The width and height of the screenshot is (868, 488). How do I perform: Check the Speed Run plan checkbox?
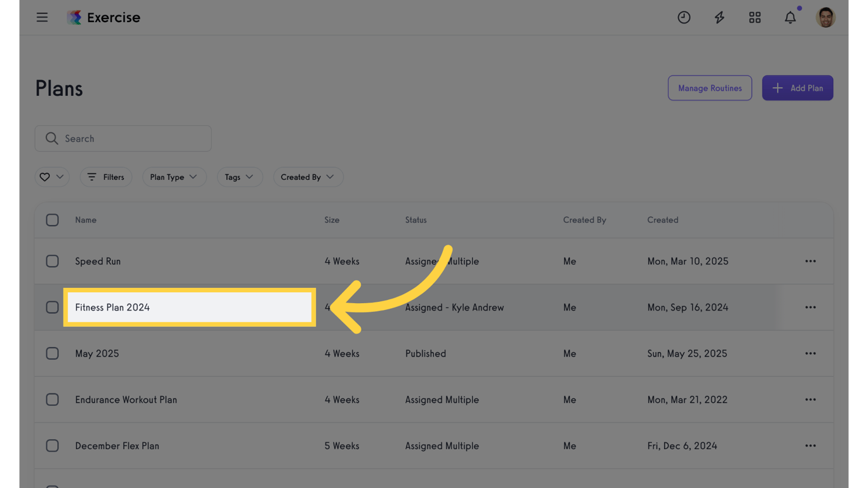click(52, 261)
